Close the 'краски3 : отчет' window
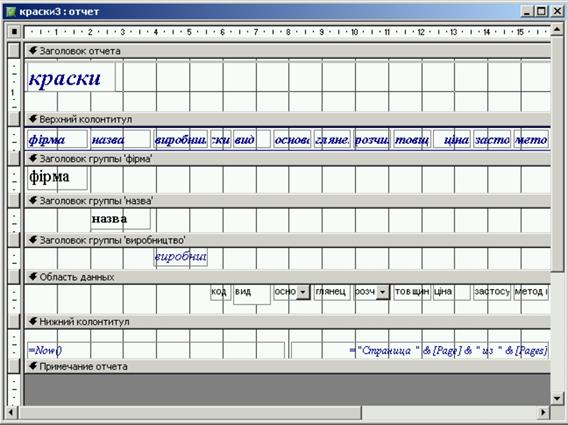Viewport: 568px width, 425px height. (557, 12)
